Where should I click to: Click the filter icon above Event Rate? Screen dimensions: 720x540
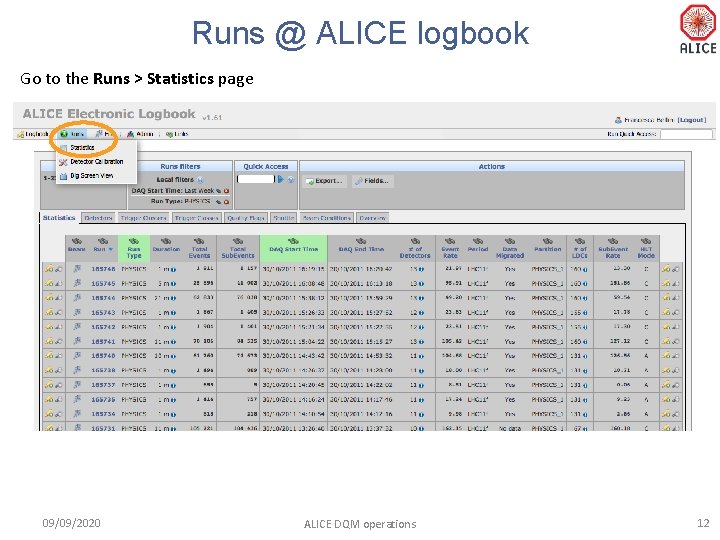pos(450,241)
